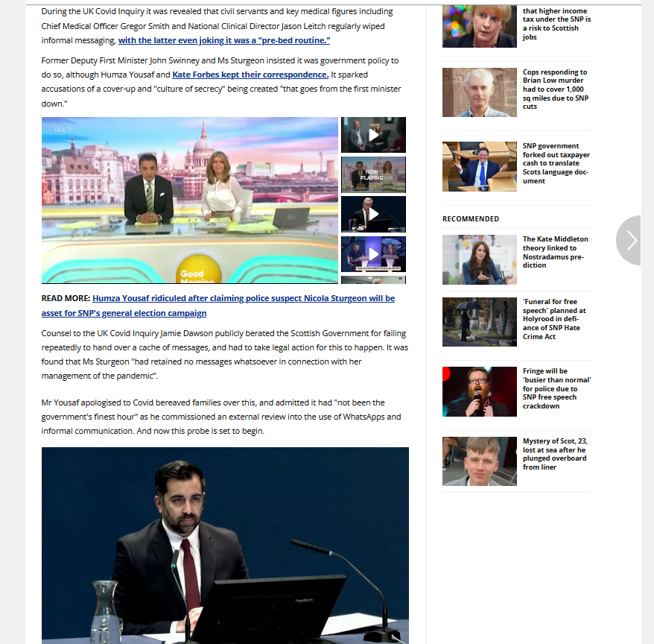Open thumbnail for Scot lost at sea story
Viewport: 654px width, 644px height.
tap(479, 461)
